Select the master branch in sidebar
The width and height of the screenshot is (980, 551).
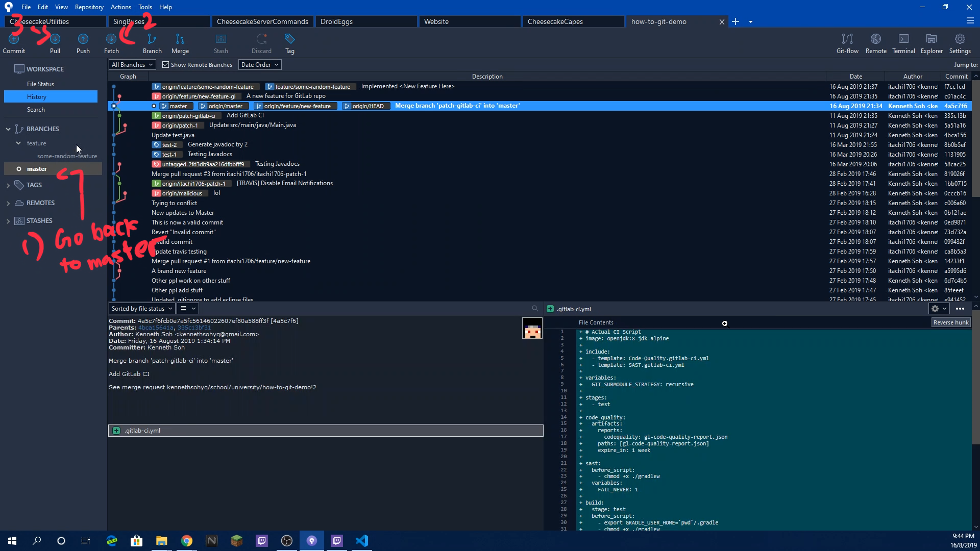[x=53, y=169]
